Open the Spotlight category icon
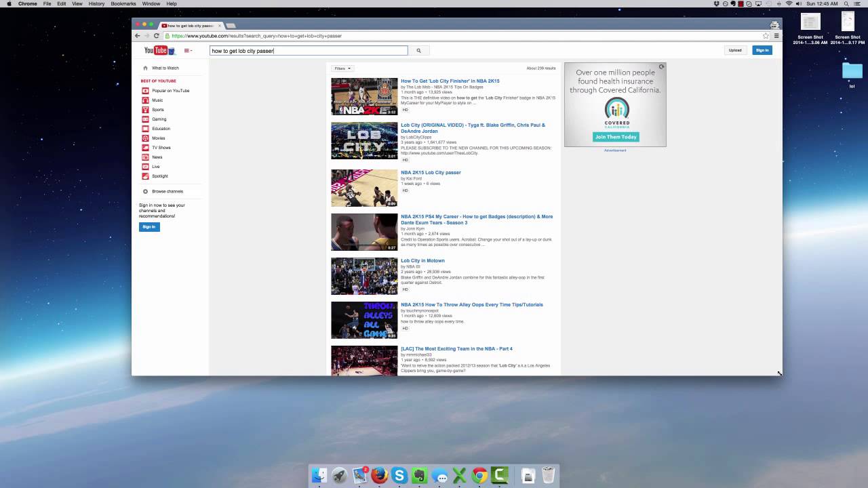 pyautogui.click(x=145, y=176)
